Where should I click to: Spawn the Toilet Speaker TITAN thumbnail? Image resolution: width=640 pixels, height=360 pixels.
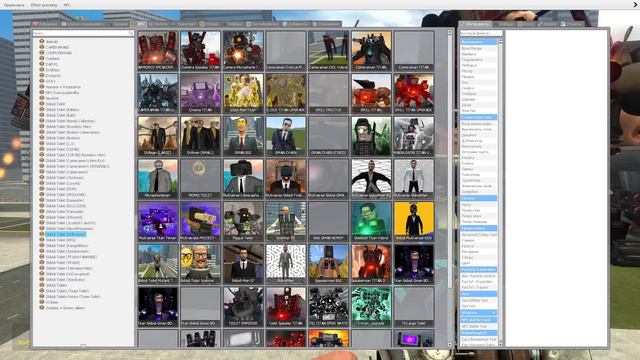tap(286, 306)
